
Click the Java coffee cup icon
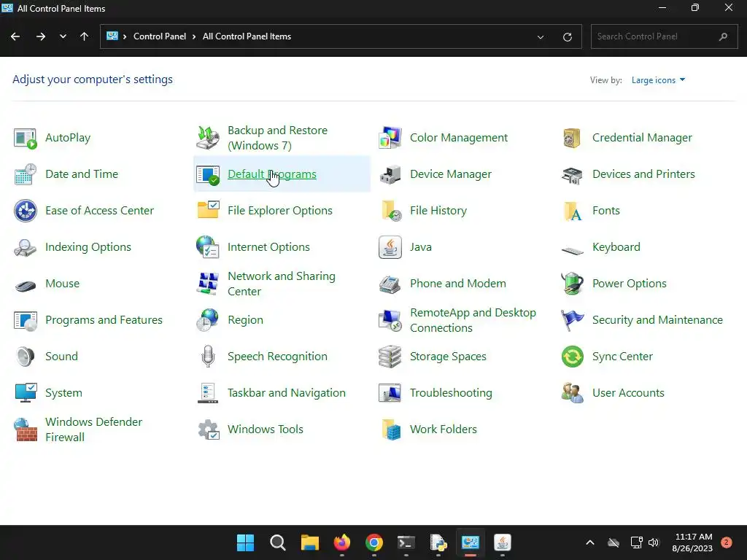(390, 247)
